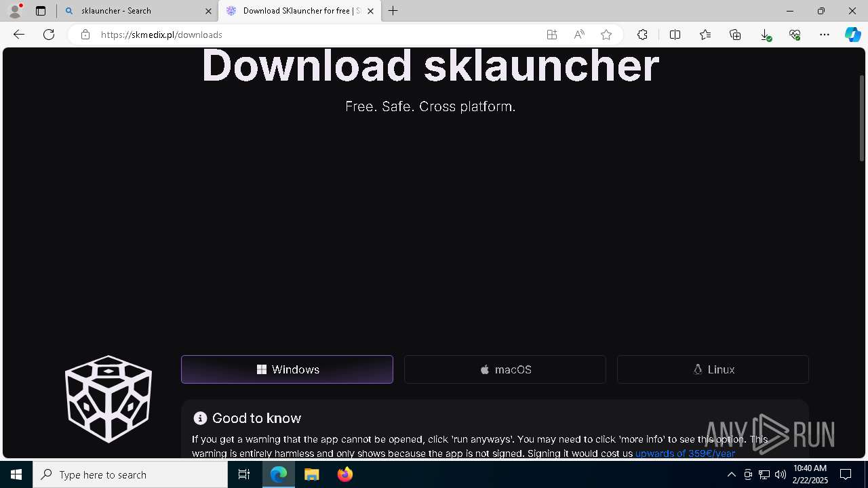
Task: Open the app available grid icon
Action: (x=552, y=35)
